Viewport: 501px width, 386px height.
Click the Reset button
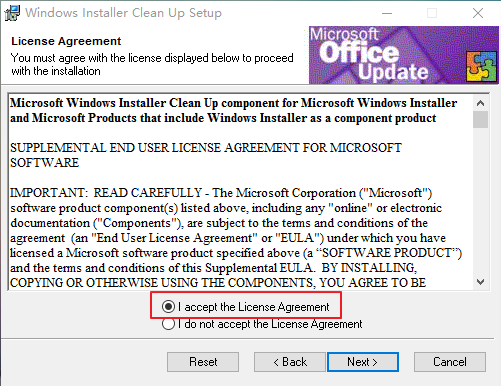pos(203,362)
